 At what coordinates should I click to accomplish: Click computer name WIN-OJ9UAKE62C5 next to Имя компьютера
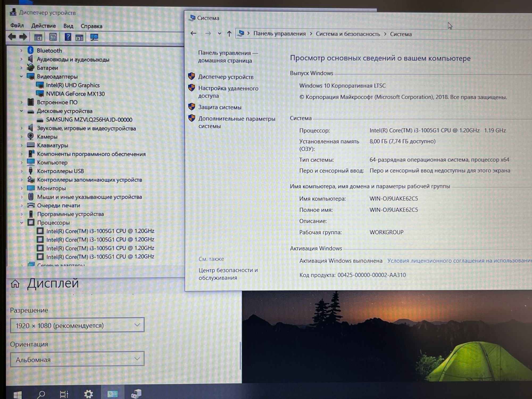394,198
